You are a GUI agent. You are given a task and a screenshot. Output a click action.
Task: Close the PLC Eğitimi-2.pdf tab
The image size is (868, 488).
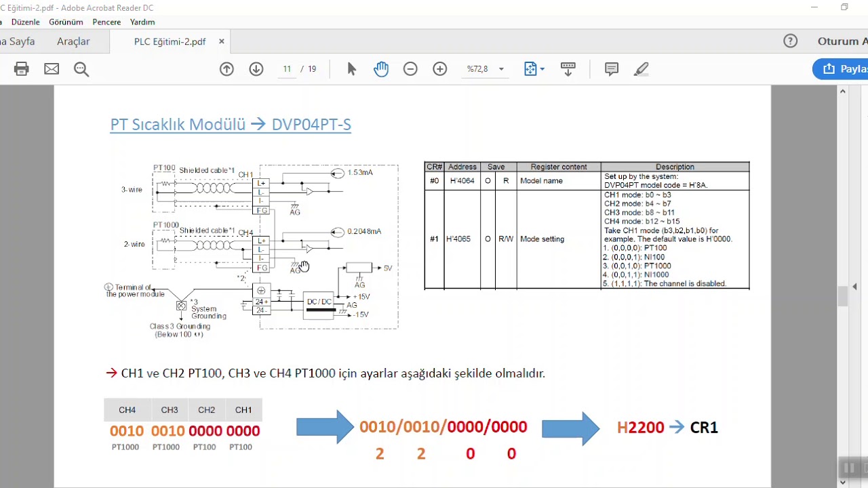(x=221, y=41)
